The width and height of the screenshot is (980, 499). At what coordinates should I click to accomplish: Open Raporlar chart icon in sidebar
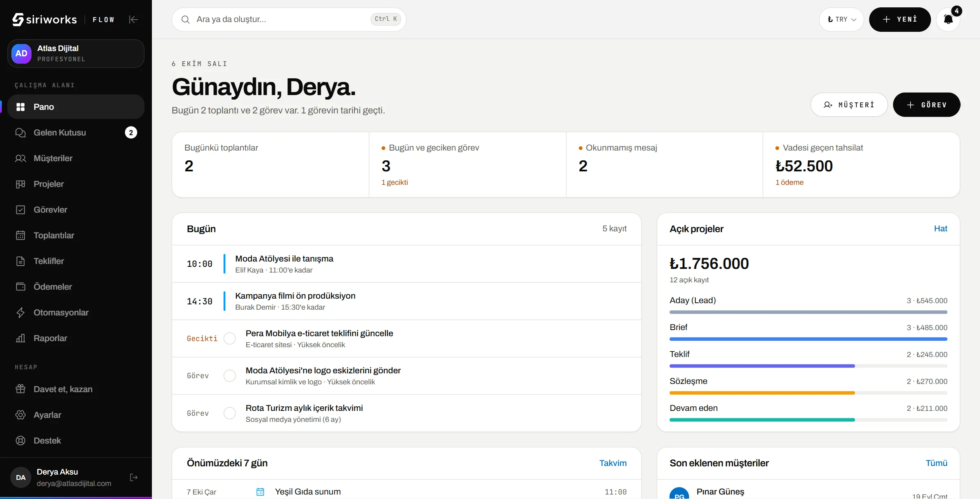pyautogui.click(x=20, y=338)
